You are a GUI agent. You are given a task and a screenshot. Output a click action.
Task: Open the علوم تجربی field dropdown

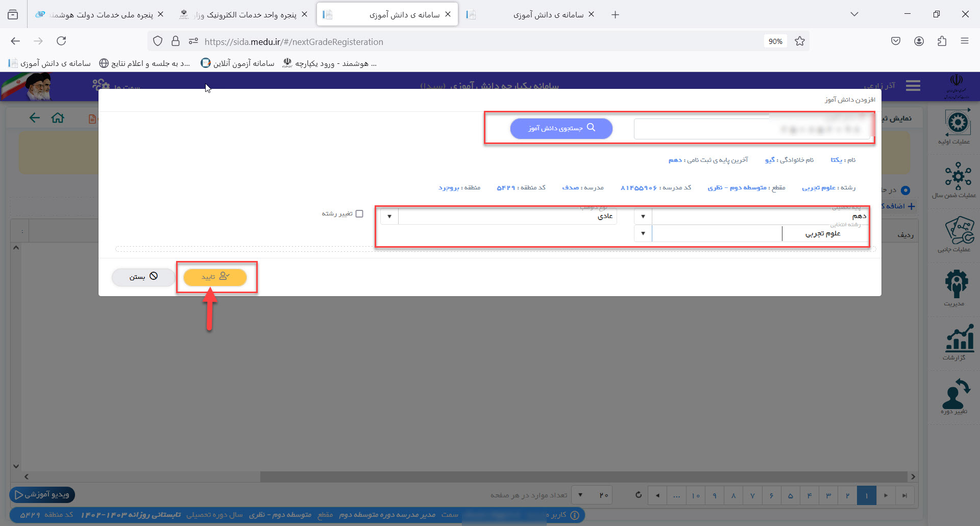[x=643, y=233]
